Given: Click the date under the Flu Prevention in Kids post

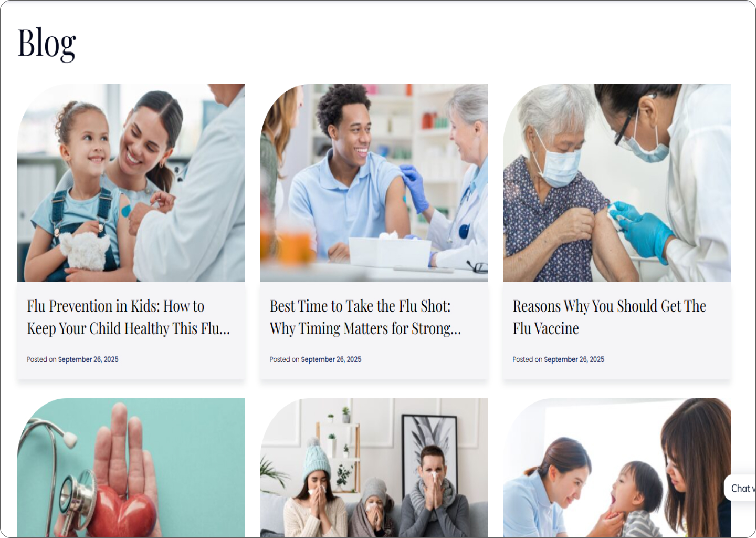Looking at the screenshot, I should coord(88,359).
